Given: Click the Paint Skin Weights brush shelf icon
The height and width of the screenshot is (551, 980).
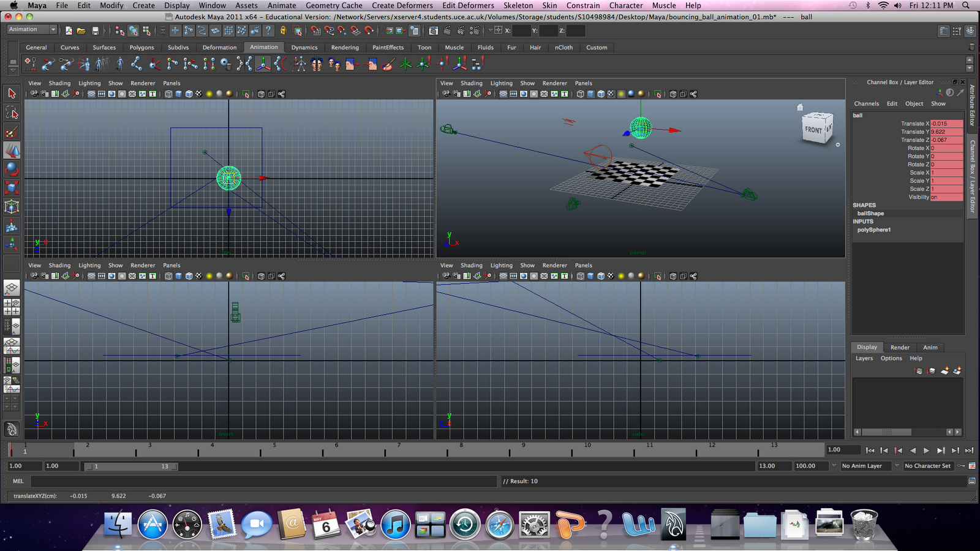Looking at the screenshot, I should click(x=388, y=64).
